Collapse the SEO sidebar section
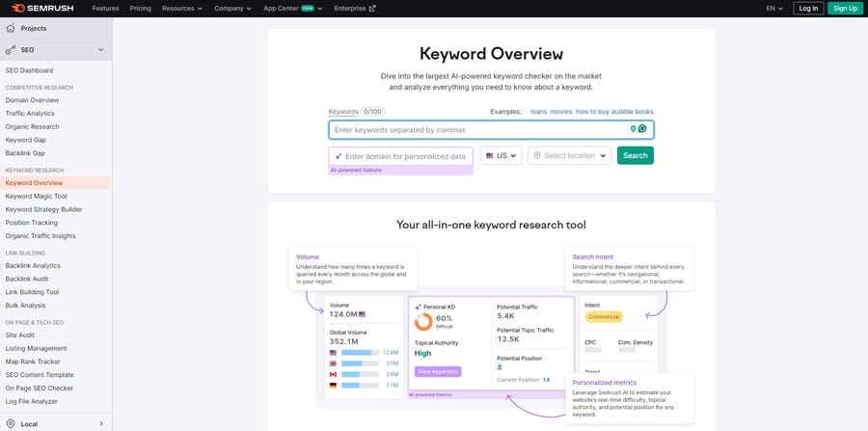The width and height of the screenshot is (868, 431). [x=100, y=50]
